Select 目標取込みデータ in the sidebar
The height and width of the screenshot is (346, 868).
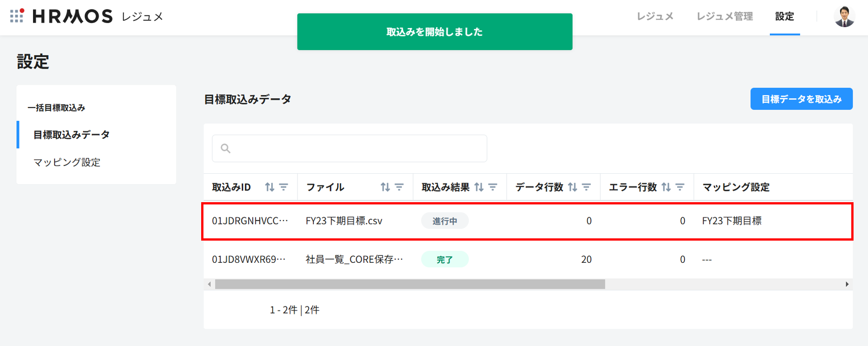click(71, 135)
